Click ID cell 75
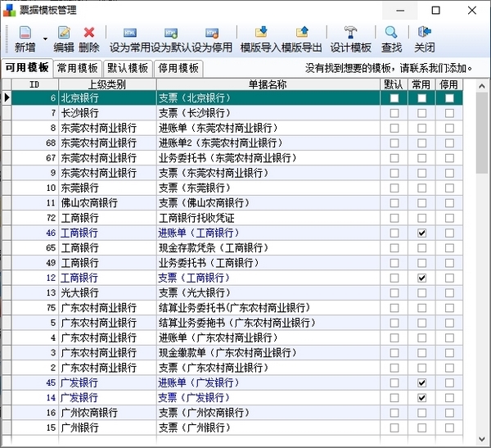Image resolution: width=491 pixels, height=448 pixels. tap(35, 308)
